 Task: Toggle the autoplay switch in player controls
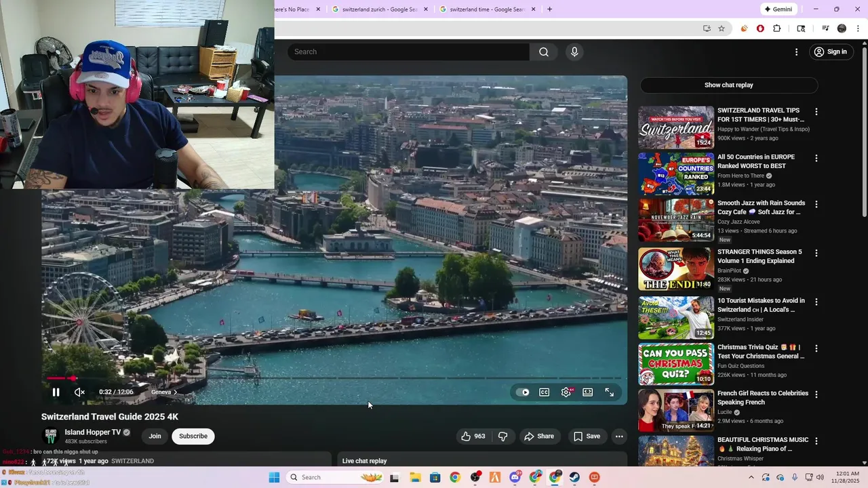click(x=523, y=392)
